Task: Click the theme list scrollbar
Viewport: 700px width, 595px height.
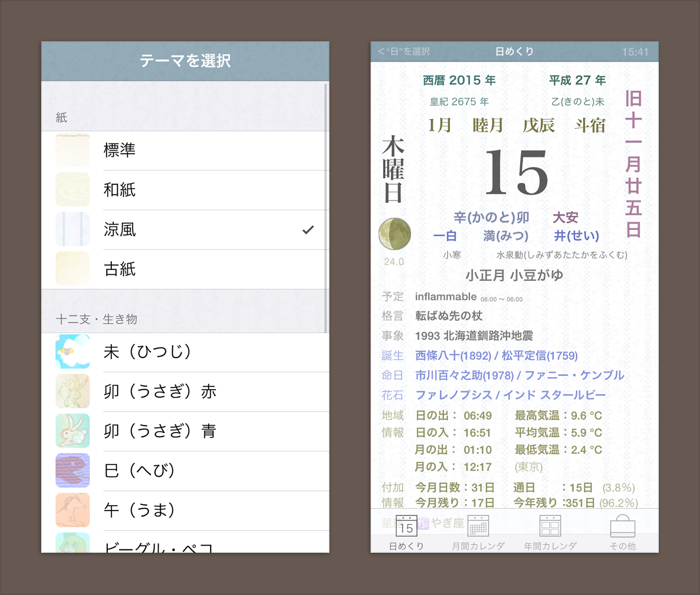Action: pyautogui.click(x=326, y=209)
